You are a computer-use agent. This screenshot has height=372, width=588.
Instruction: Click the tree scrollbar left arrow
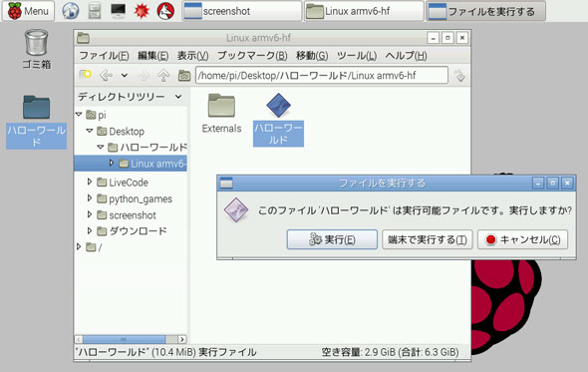pyautogui.click(x=79, y=339)
